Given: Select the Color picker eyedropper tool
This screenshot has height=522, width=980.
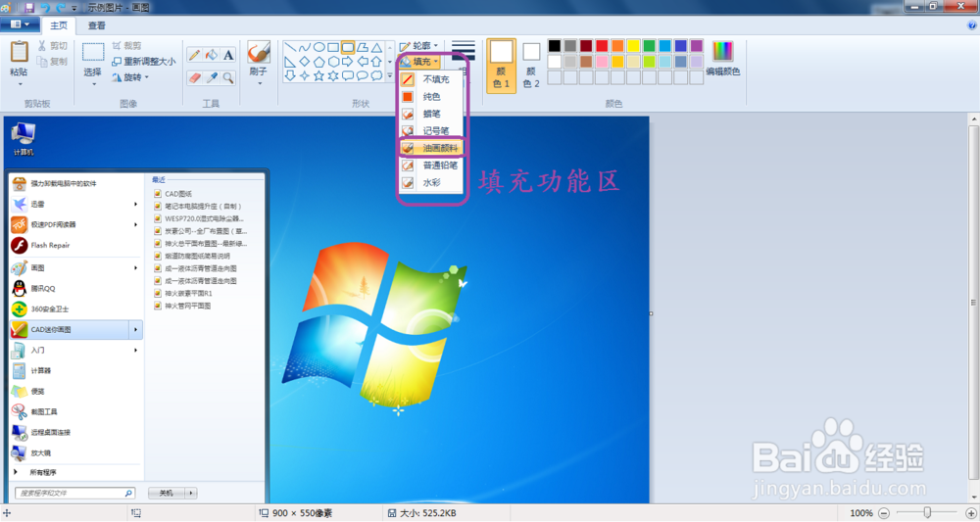Looking at the screenshot, I should pyautogui.click(x=212, y=78).
